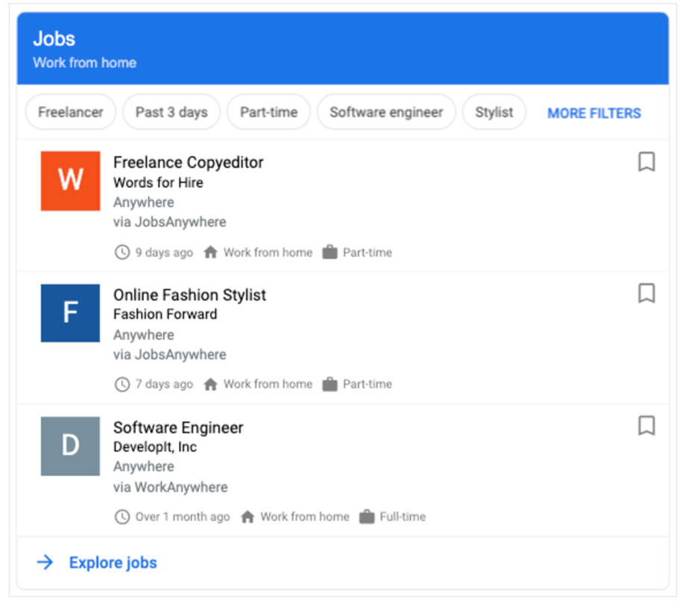Click the orange W company logo
The width and height of the screenshot is (698, 616).
[70, 180]
